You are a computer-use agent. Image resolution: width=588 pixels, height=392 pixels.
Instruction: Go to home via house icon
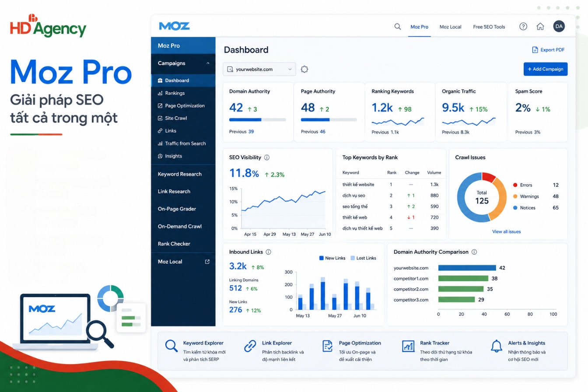[x=540, y=26]
